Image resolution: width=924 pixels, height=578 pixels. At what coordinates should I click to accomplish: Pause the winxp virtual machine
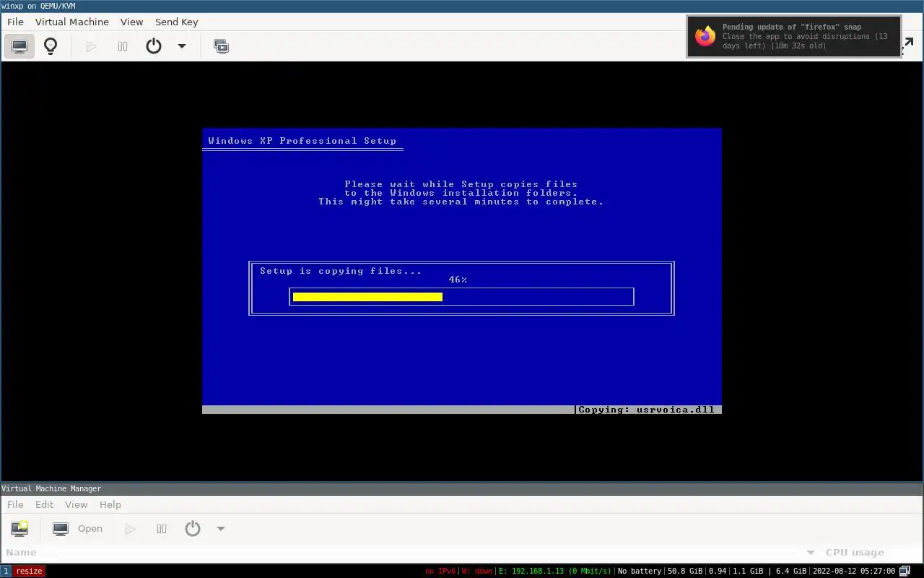pos(123,46)
